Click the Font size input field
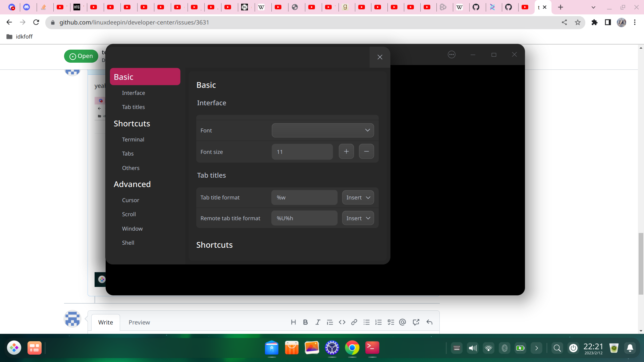 click(302, 152)
